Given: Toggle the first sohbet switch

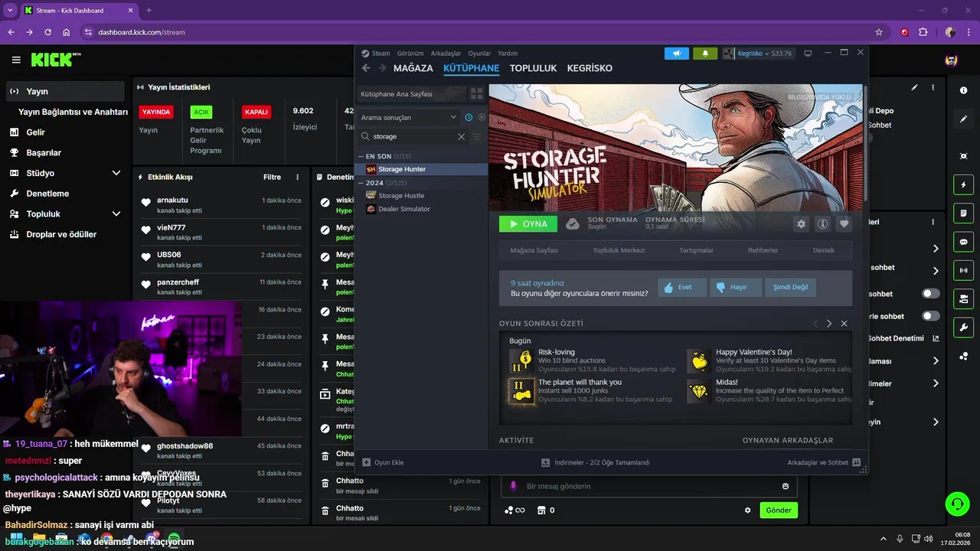Looking at the screenshot, I should pos(931,293).
